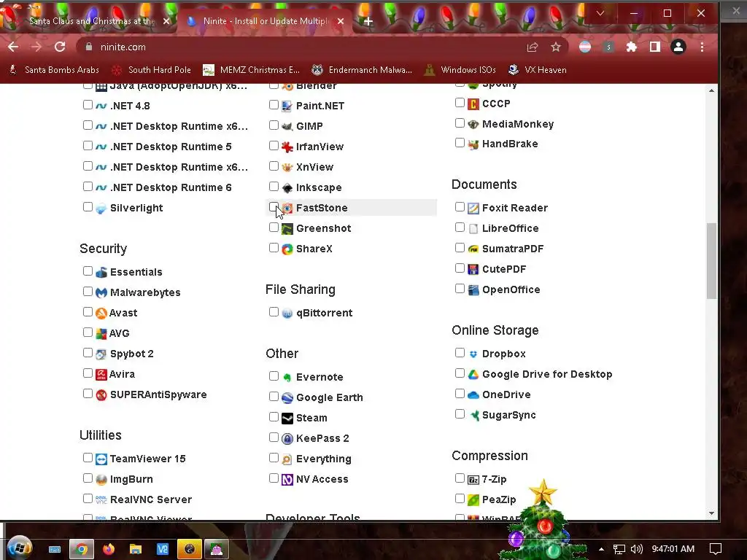Open VX Heaven bookmark

[x=538, y=70]
